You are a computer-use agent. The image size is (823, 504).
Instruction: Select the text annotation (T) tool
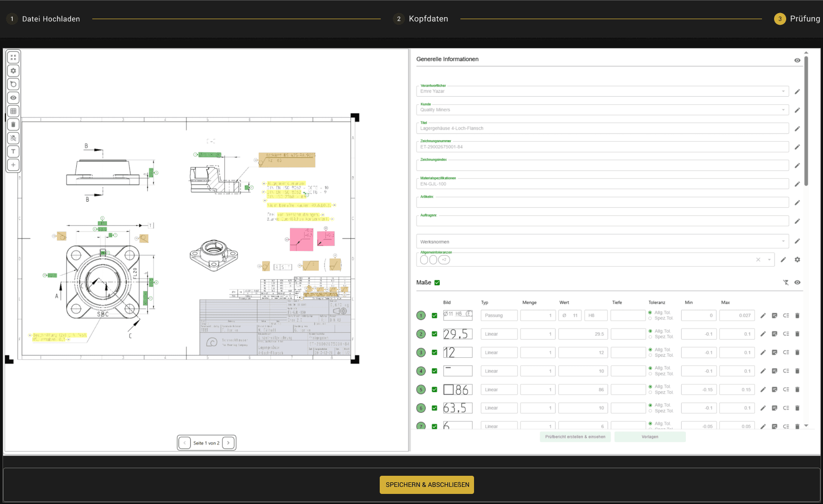[x=13, y=151]
